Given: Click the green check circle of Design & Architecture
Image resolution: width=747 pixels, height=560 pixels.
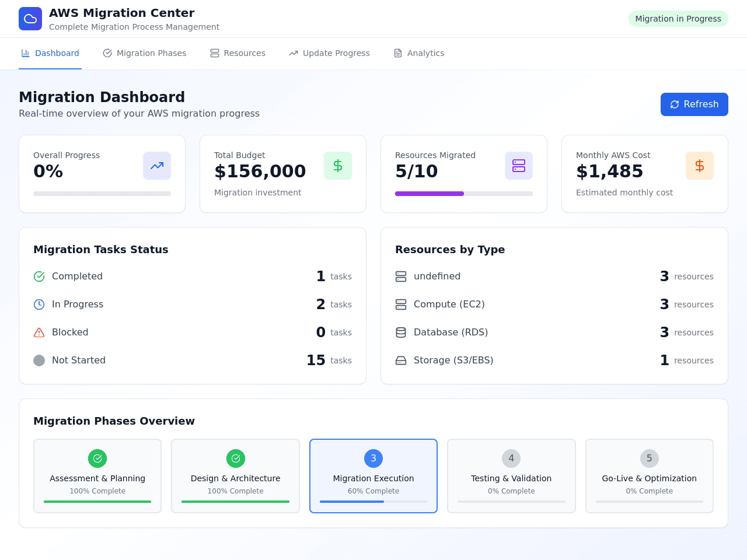Looking at the screenshot, I should 236,459.
